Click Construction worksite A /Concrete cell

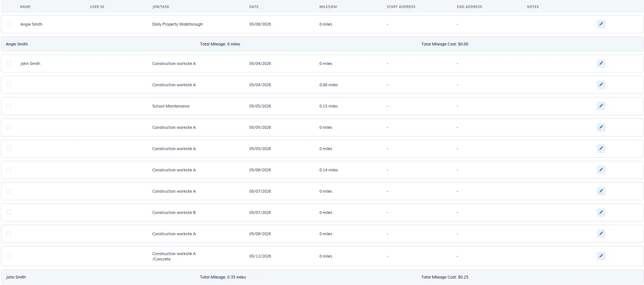pos(174,256)
